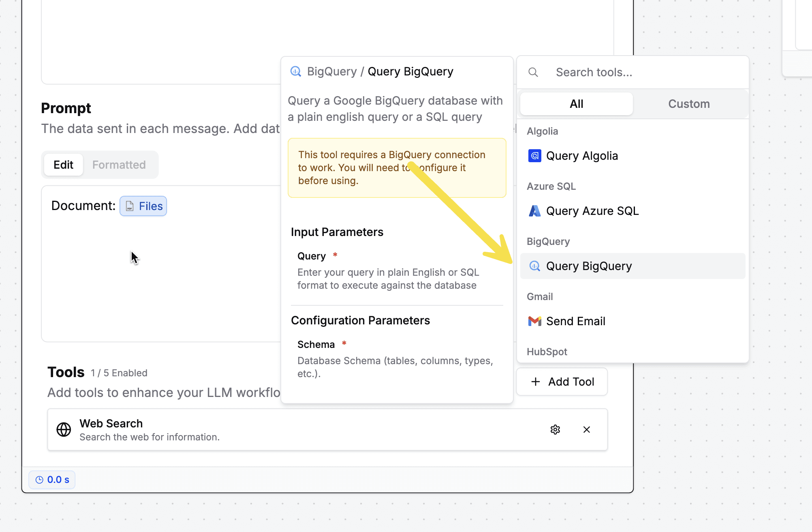Select Send Email tool
Viewport: 812px width, 532px height.
coord(633,321)
